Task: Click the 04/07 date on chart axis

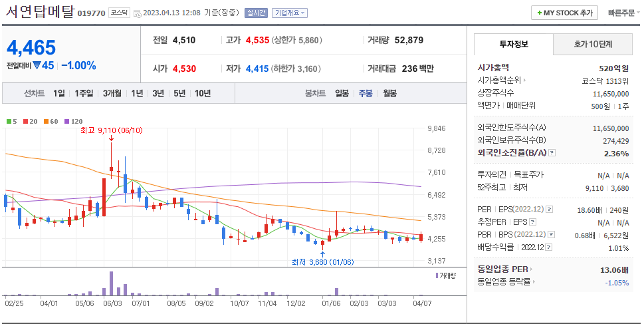Action: click(x=422, y=303)
